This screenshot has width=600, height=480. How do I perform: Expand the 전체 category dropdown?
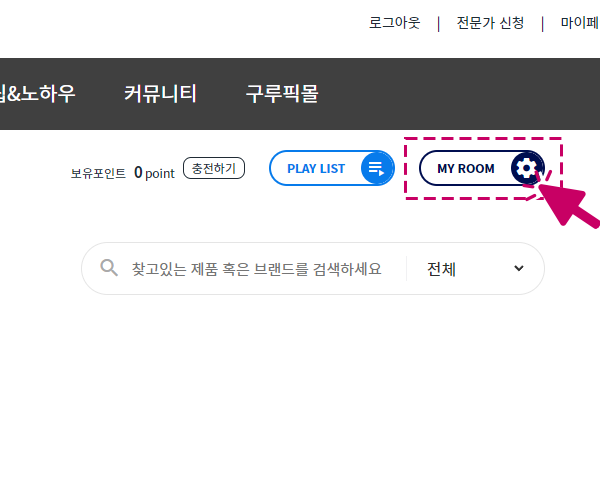pos(475,269)
